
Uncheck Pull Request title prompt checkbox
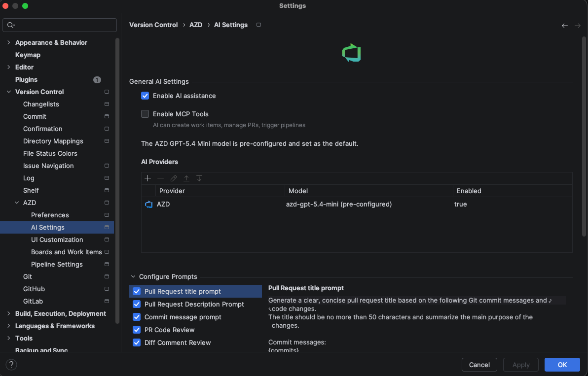click(137, 291)
